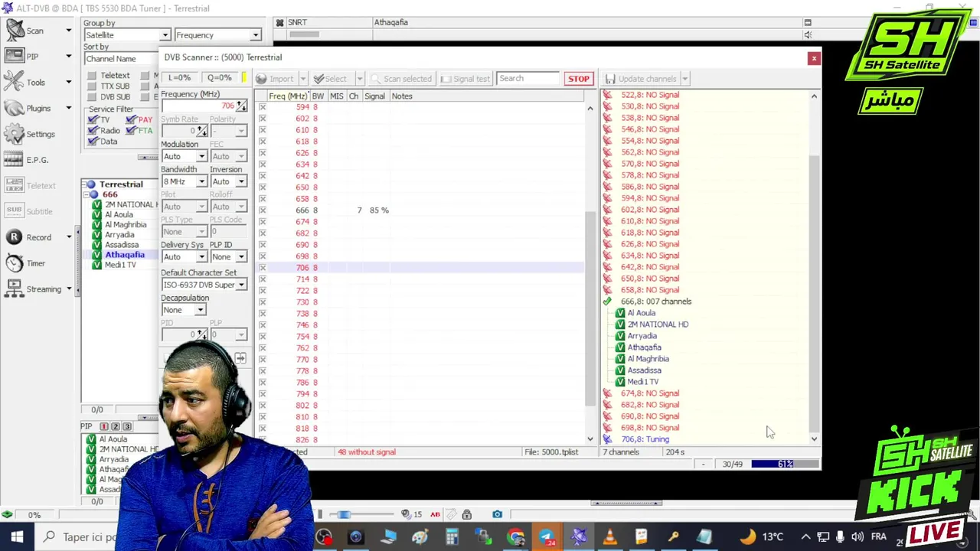The height and width of the screenshot is (551, 980).
Task: Enable the Teletext filter checkbox
Action: point(92,76)
